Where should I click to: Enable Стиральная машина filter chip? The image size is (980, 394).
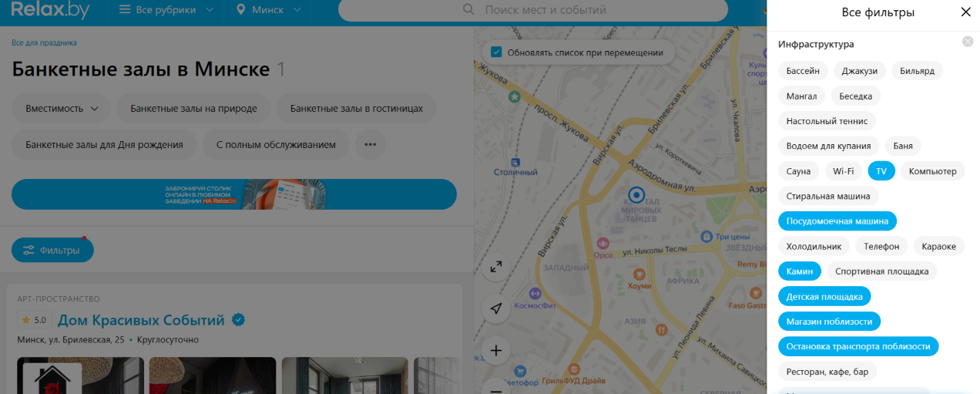[x=827, y=196]
